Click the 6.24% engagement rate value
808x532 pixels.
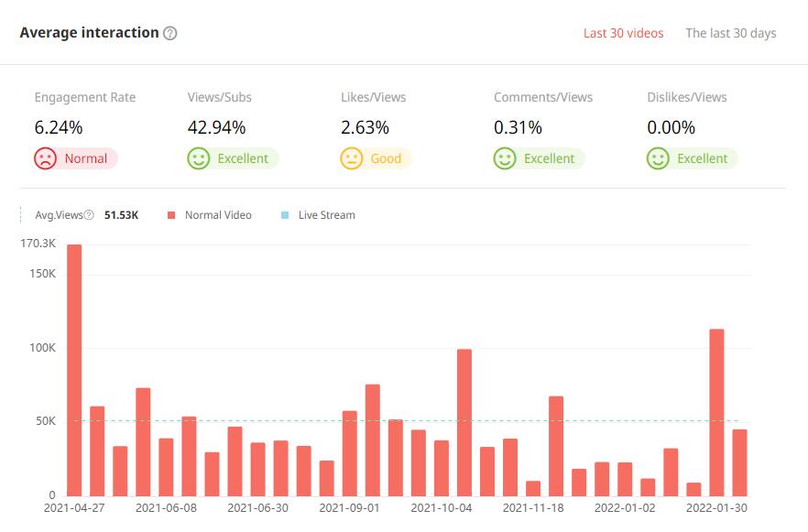(x=59, y=128)
